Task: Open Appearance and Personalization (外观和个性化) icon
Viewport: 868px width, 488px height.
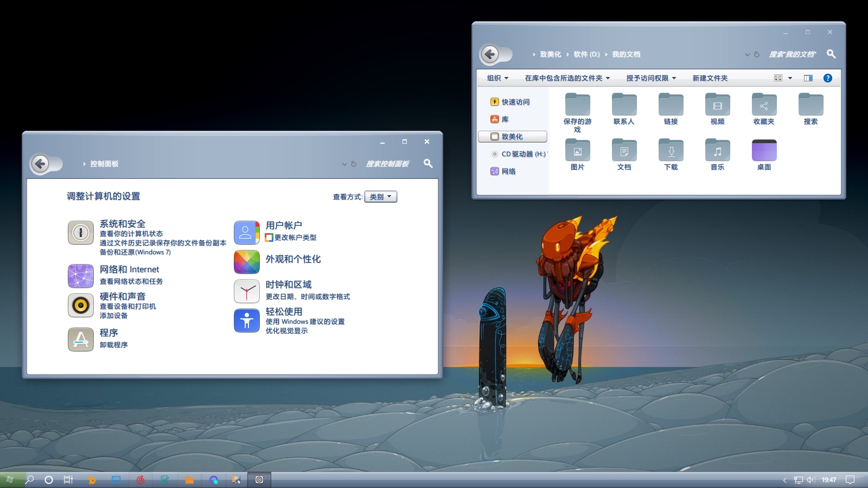Action: click(247, 262)
